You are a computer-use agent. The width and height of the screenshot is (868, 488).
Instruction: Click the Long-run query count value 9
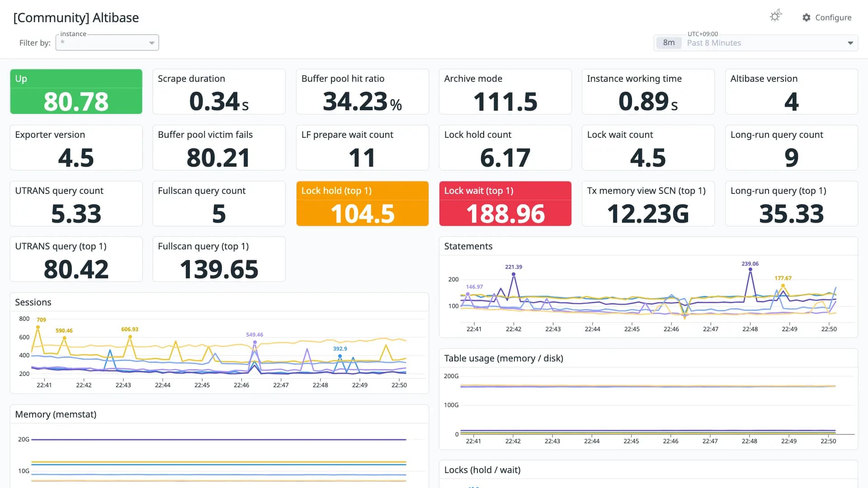[x=791, y=158]
